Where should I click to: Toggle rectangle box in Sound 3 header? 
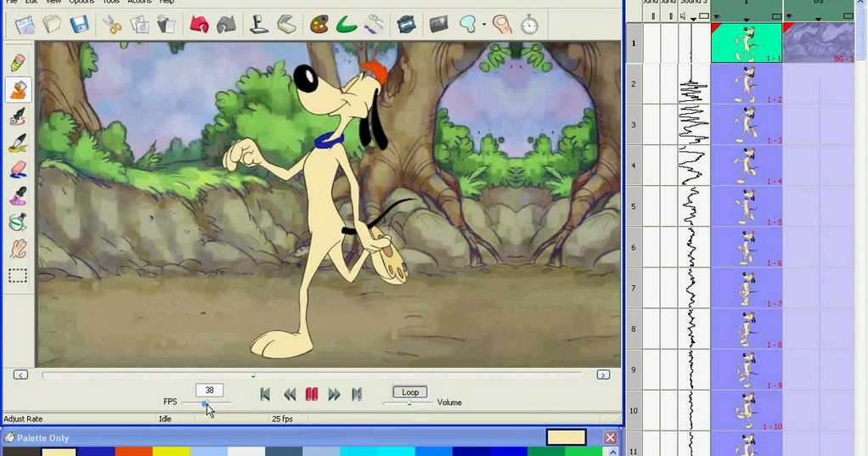pyautogui.click(x=703, y=17)
